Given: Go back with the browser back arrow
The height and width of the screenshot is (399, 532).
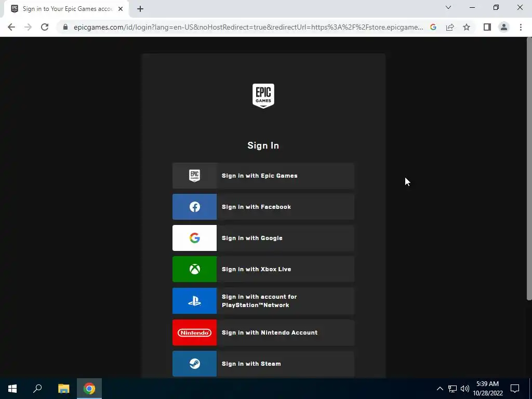Looking at the screenshot, I should tap(11, 27).
